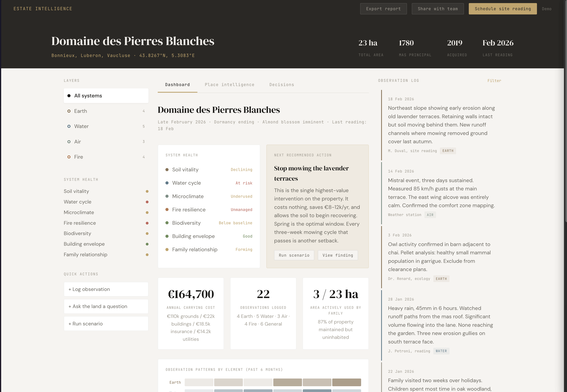This screenshot has height=392, width=567.
Task: Select the AIR tag on weather station entry
Action: click(x=430, y=215)
